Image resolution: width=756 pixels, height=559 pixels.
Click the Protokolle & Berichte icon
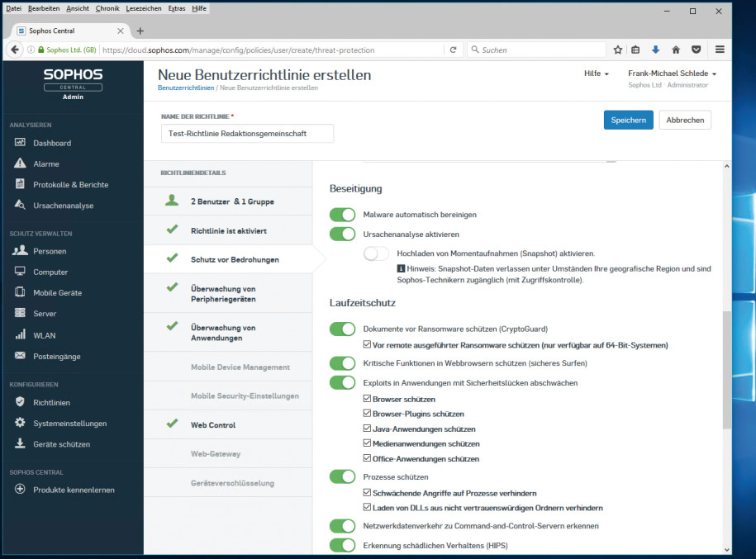click(20, 183)
